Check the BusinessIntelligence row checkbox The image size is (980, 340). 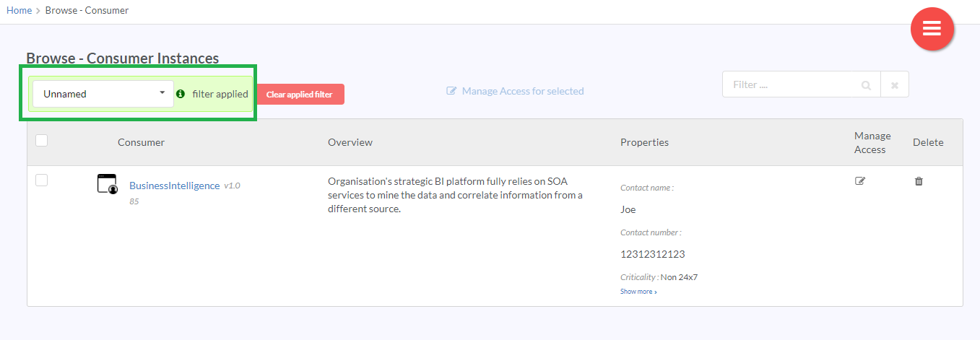42,180
